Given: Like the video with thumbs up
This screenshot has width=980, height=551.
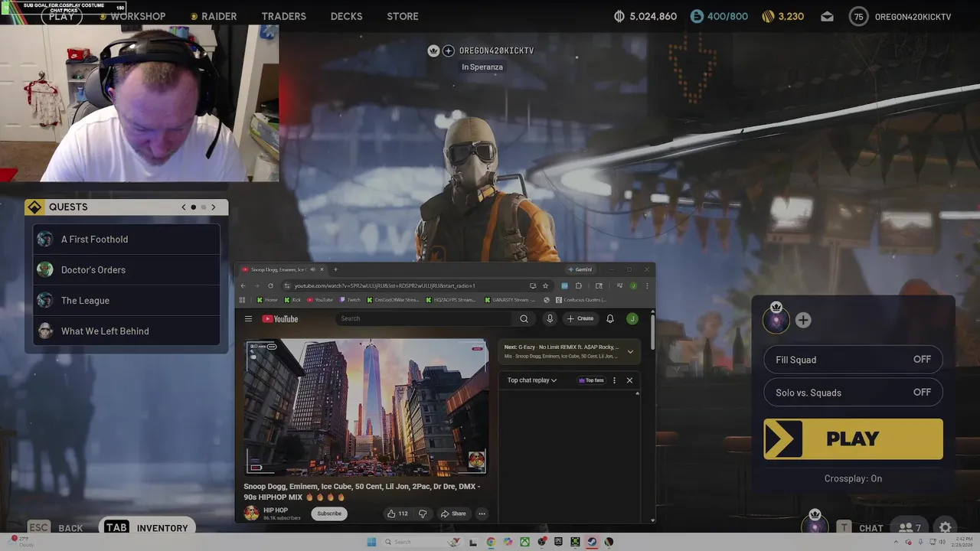Looking at the screenshot, I should pyautogui.click(x=398, y=514).
